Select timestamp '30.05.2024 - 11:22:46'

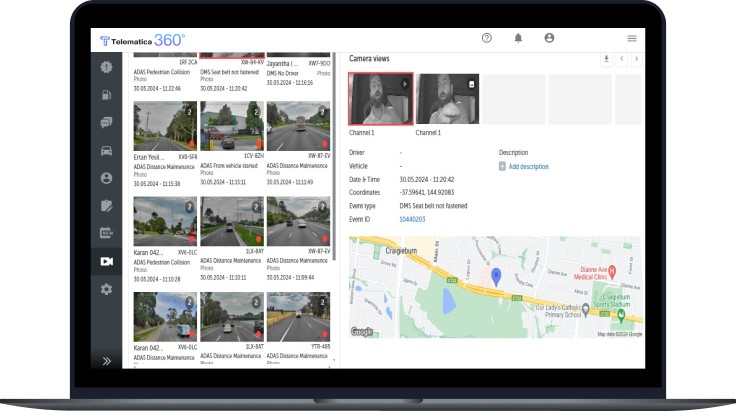[x=157, y=88]
